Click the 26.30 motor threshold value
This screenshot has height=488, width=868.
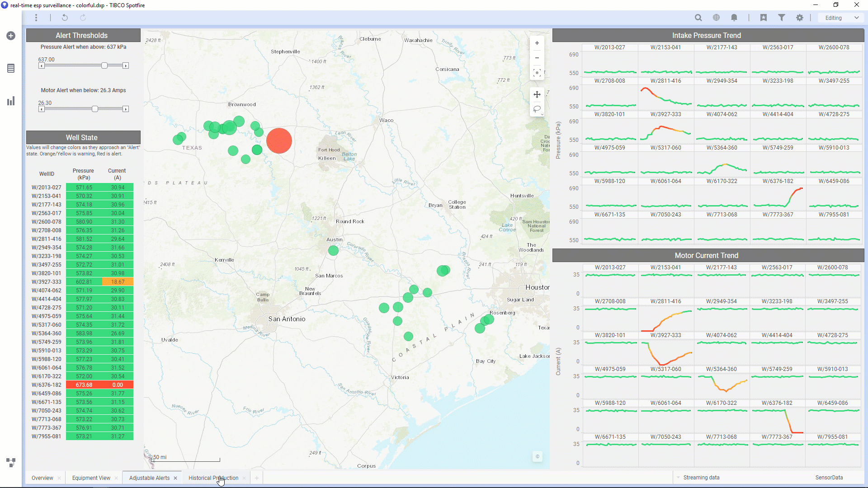[x=45, y=103]
